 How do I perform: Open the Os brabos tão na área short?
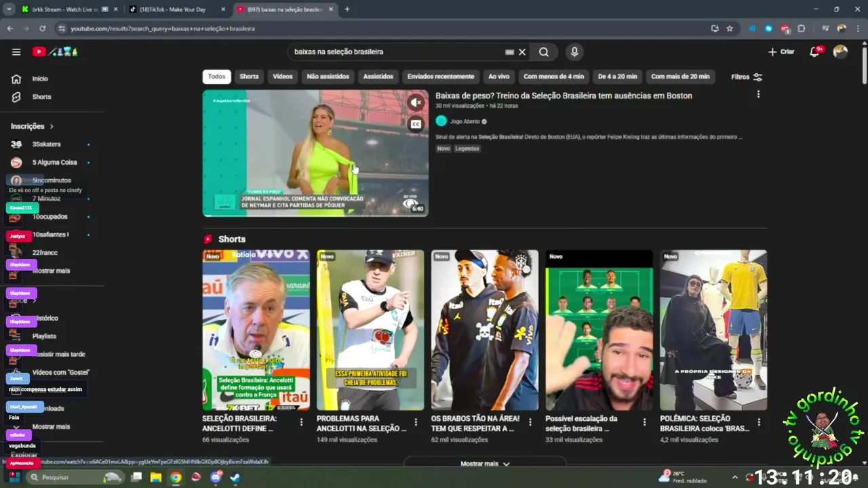click(485, 330)
